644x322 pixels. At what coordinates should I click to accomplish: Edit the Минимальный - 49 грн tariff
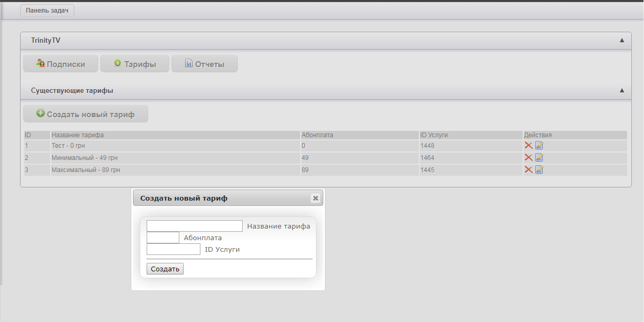click(x=539, y=157)
